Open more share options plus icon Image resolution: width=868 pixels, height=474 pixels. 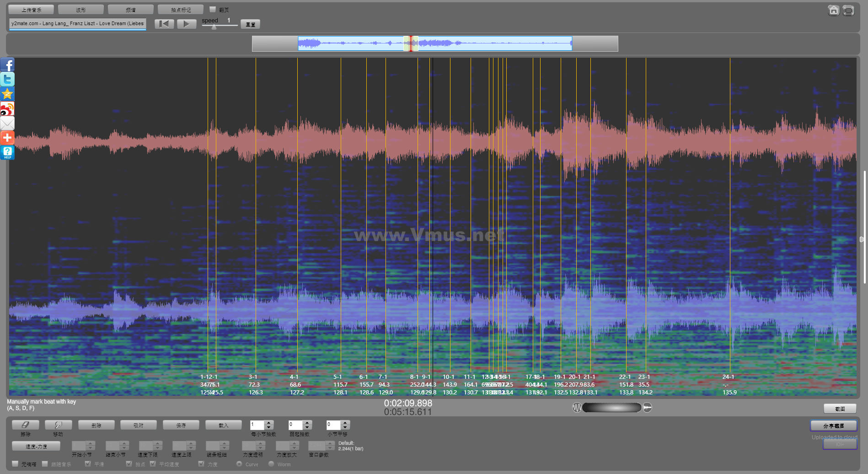point(7,138)
